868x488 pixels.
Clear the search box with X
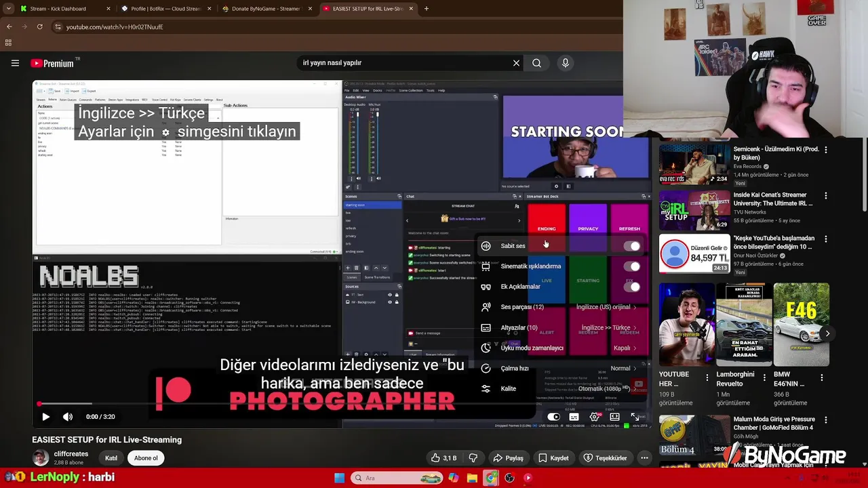[x=516, y=63]
